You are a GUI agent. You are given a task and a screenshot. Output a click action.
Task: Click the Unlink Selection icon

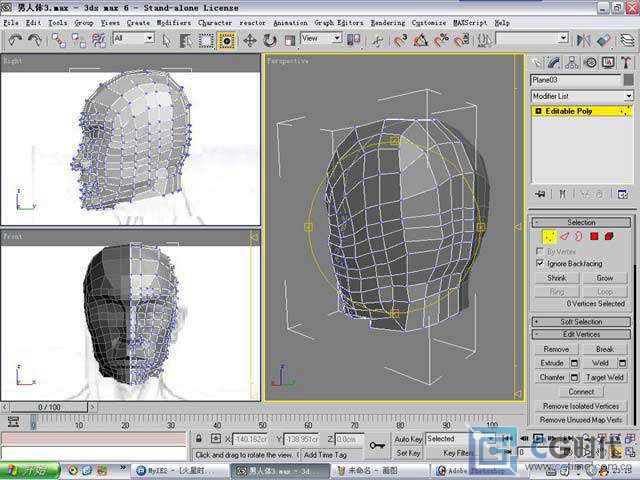78,40
